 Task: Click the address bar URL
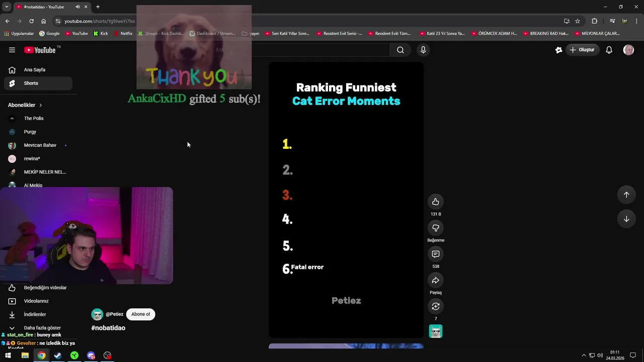click(100, 21)
